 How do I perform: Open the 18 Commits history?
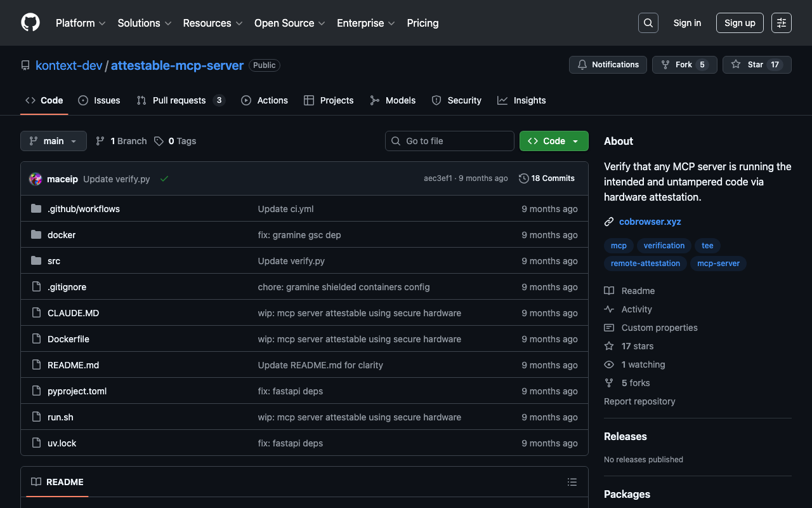[x=546, y=178]
